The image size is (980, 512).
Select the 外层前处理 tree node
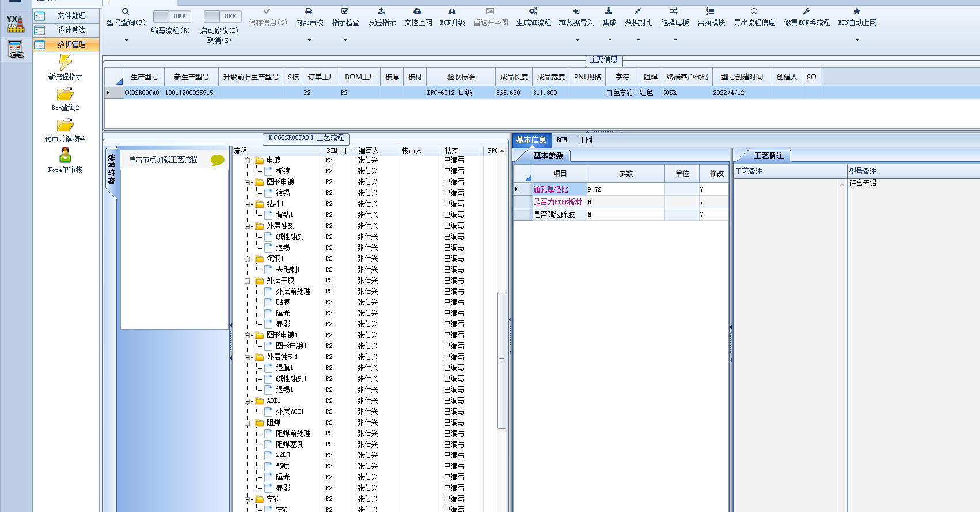pyautogui.click(x=293, y=292)
